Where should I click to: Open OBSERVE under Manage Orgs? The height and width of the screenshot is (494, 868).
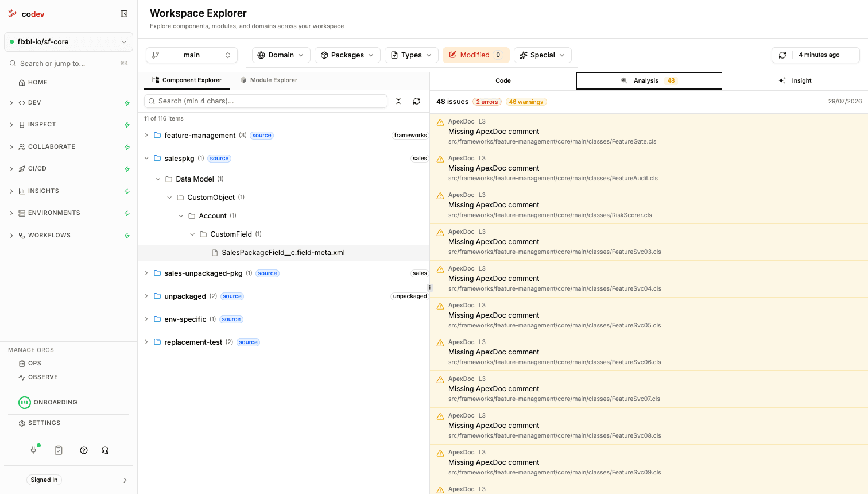click(38, 377)
